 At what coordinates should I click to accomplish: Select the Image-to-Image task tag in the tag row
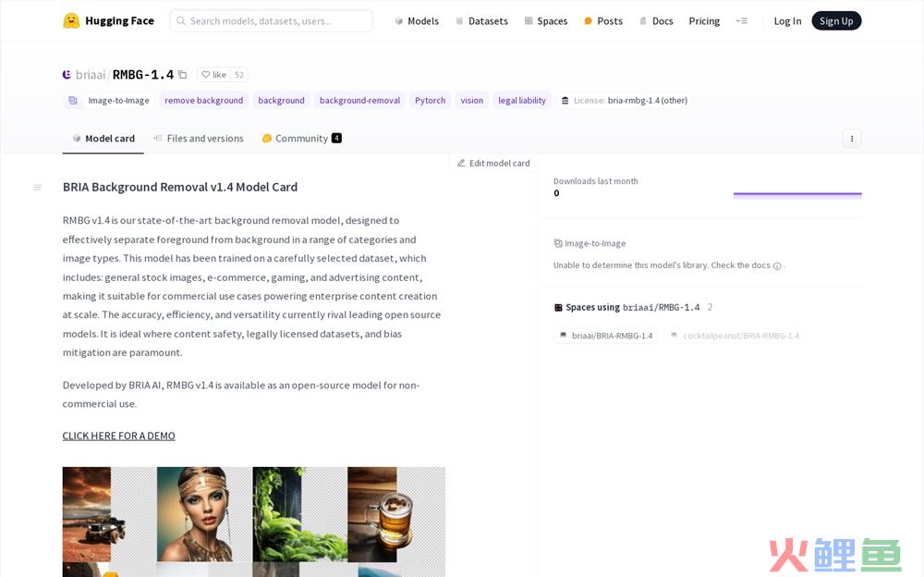[109, 100]
